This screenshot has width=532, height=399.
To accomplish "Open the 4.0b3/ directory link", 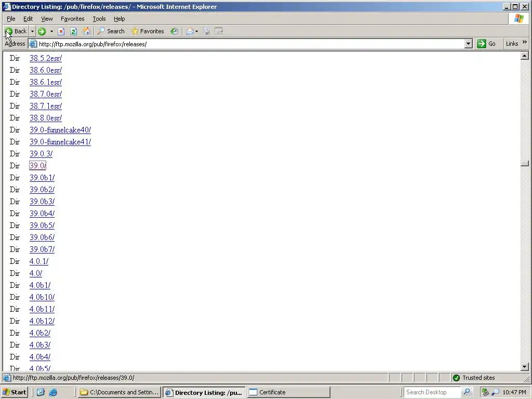I will point(39,345).
